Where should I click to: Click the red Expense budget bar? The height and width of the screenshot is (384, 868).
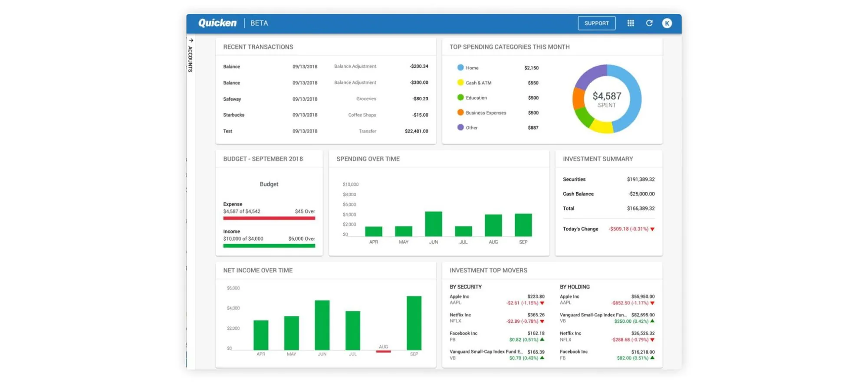tap(269, 218)
